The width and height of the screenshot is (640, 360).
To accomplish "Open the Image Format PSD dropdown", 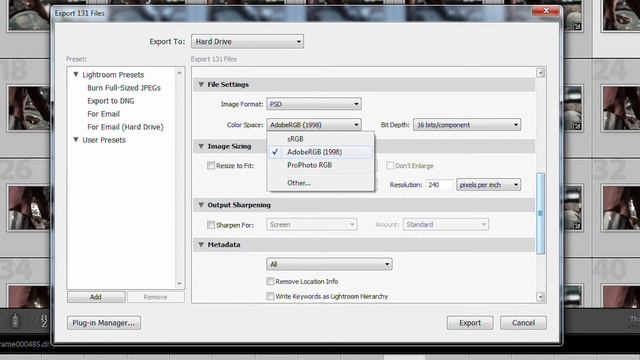I will click(313, 104).
